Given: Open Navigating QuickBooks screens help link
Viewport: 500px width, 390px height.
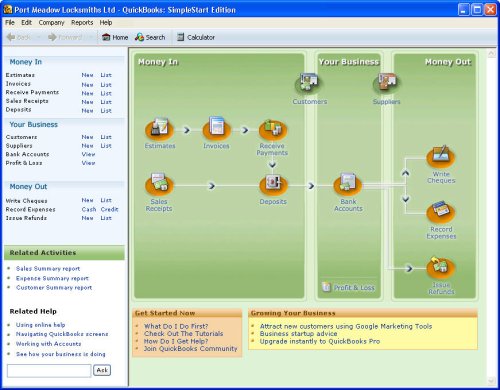Looking at the screenshot, I should click(x=62, y=334).
